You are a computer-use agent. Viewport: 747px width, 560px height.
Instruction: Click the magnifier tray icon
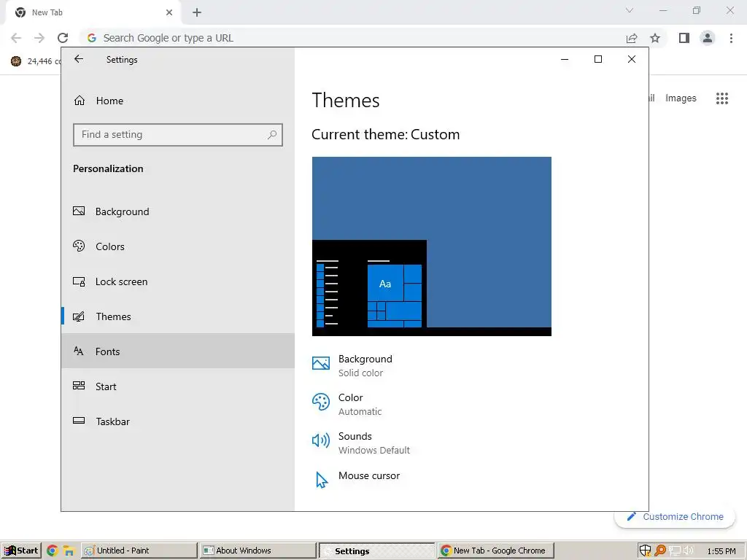click(x=660, y=551)
